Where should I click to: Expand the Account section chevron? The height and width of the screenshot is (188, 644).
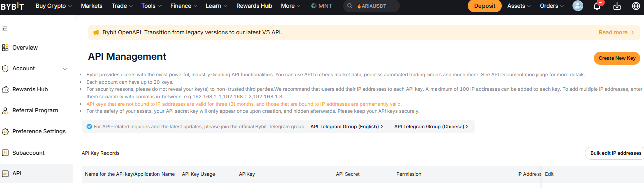click(65, 69)
